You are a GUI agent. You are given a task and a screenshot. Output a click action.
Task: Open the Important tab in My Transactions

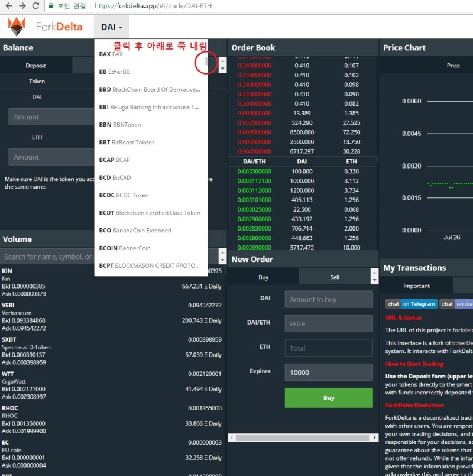(x=416, y=286)
